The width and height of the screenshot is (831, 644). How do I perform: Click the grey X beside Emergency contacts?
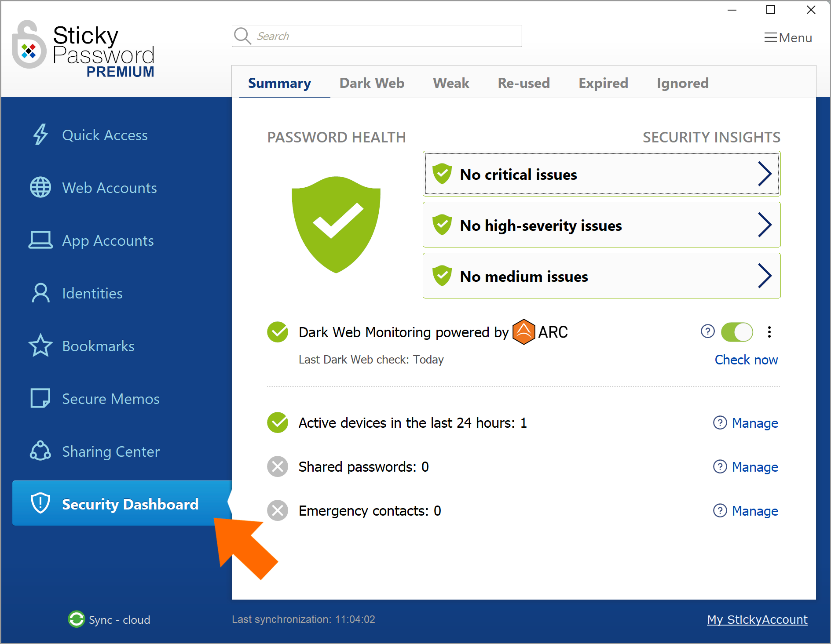click(278, 510)
